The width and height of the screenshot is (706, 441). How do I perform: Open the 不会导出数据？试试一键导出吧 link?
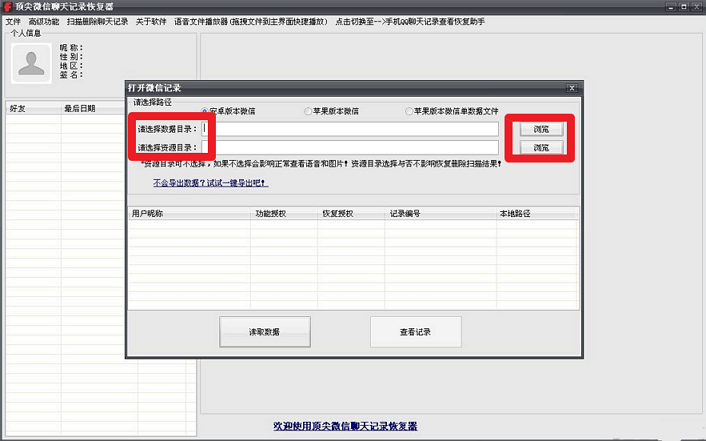click(x=210, y=183)
